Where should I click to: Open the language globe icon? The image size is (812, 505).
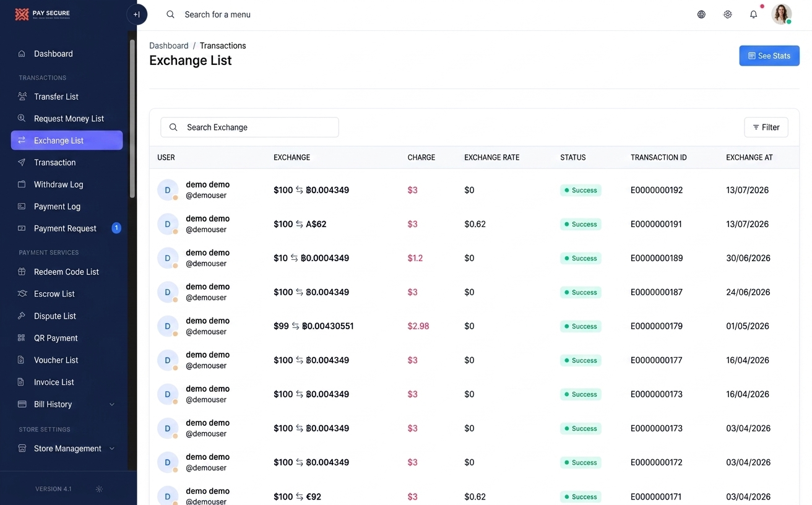click(x=701, y=14)
